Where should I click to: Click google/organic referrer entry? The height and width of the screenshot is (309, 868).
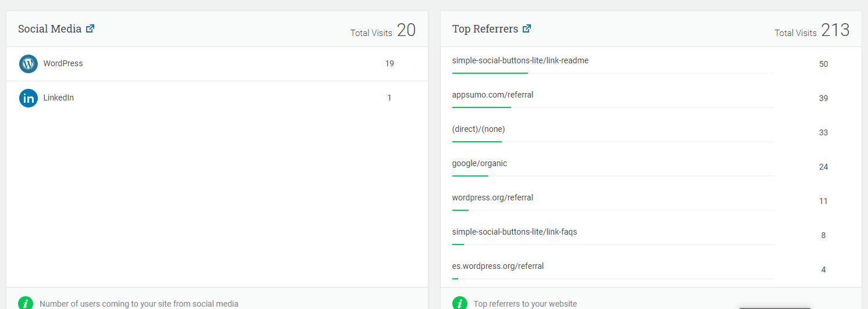click(x=480, y=163)
